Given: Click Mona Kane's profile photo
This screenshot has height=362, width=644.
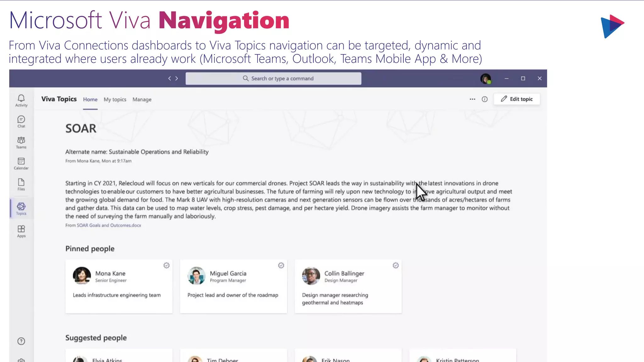Looking at the screenshot, I should [x=82, y=276].
